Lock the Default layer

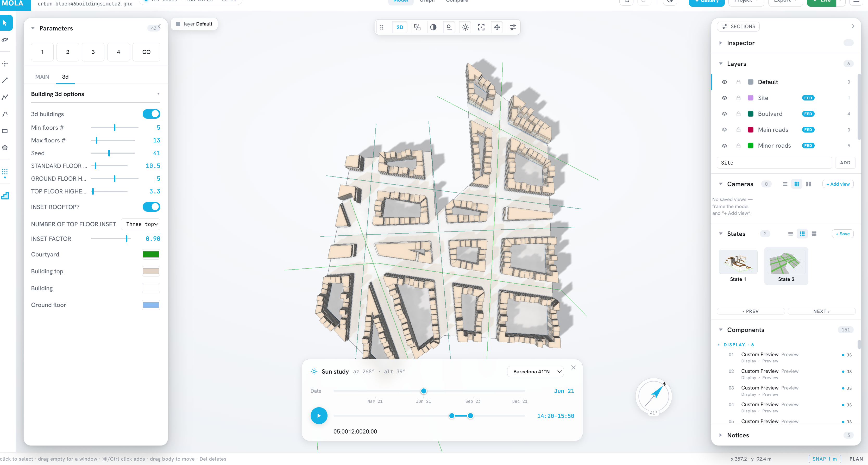(738, 82)
